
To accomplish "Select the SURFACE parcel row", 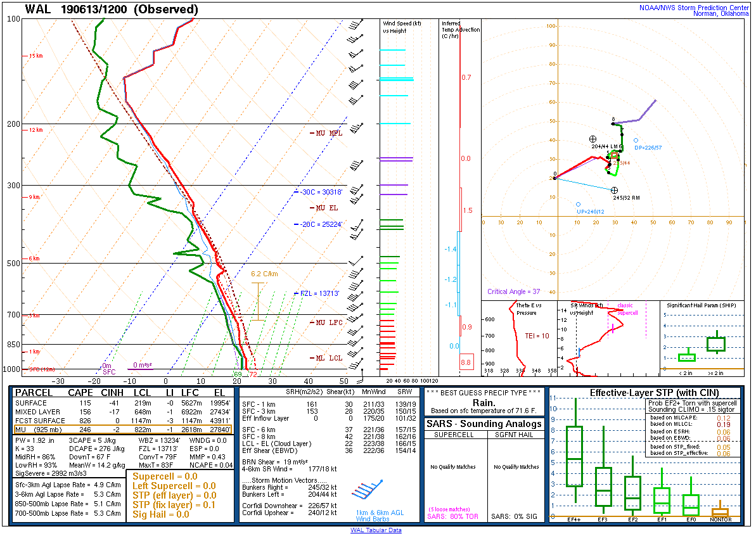I will 124,403.
